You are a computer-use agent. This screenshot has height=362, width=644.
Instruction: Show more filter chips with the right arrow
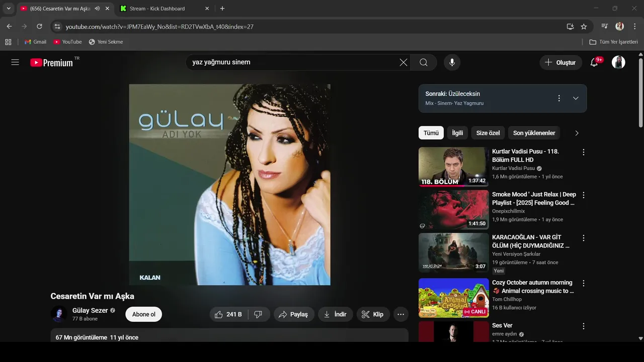pyautogui.click(x=577, y=133)
